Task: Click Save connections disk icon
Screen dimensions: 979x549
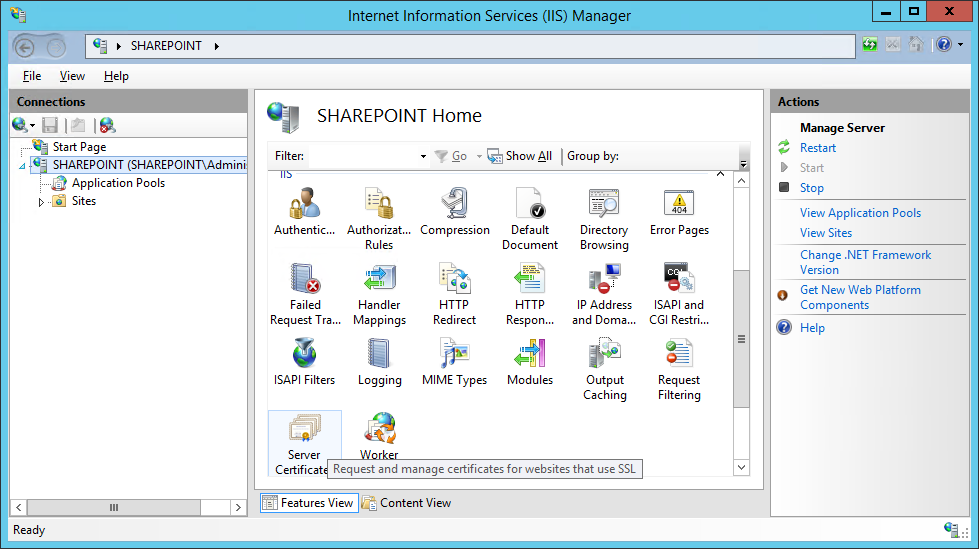Action: (50, 125)
